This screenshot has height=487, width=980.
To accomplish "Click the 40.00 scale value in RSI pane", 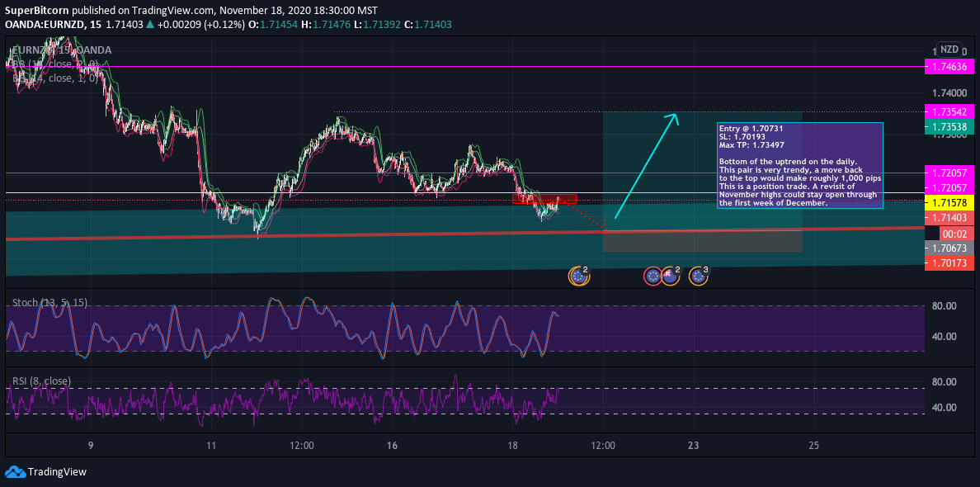I will 946,408.
